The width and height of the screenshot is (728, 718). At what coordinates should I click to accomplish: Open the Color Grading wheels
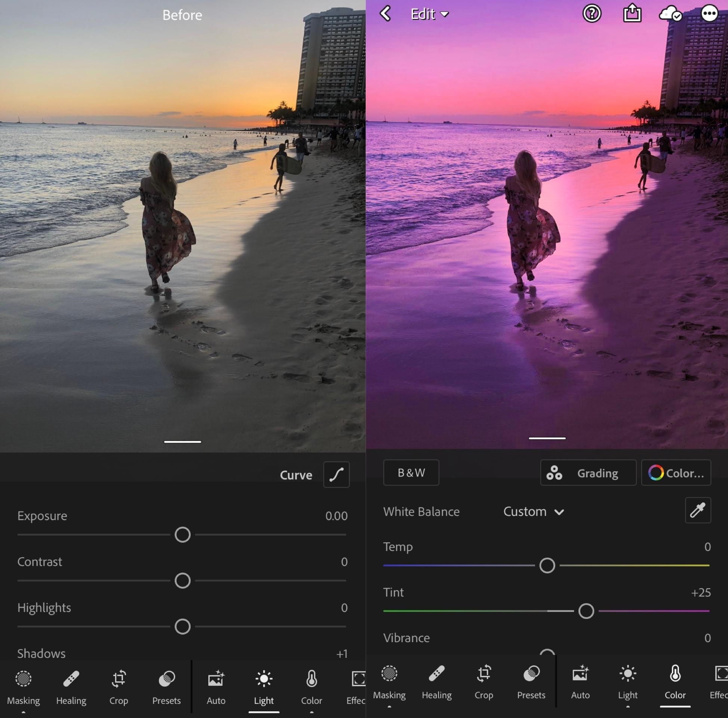click(588, 473)
